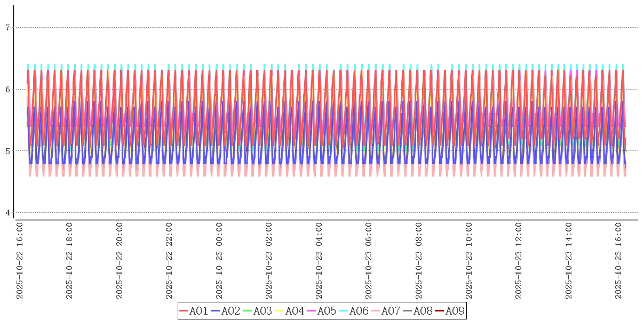This screenshot has width=644, height=320.
Task: Click the pink A07 legend line swatch
Action: 376,311
